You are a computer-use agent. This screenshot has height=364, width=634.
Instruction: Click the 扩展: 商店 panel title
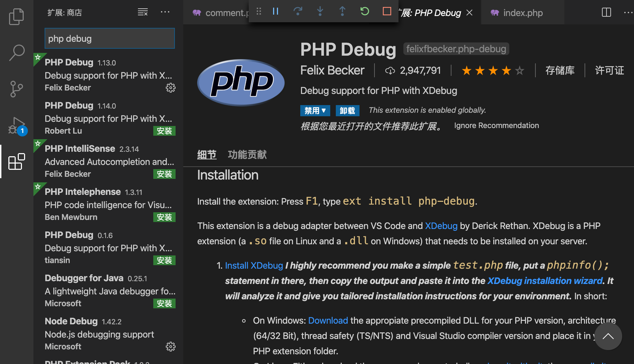(x=64, y=13)
